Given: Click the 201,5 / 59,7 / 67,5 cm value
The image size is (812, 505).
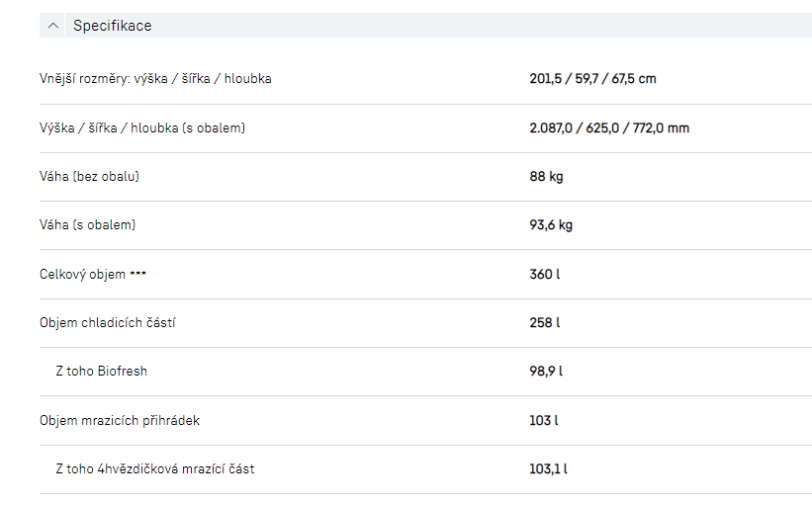Looking at the screenshot, I should click(592, 79).
